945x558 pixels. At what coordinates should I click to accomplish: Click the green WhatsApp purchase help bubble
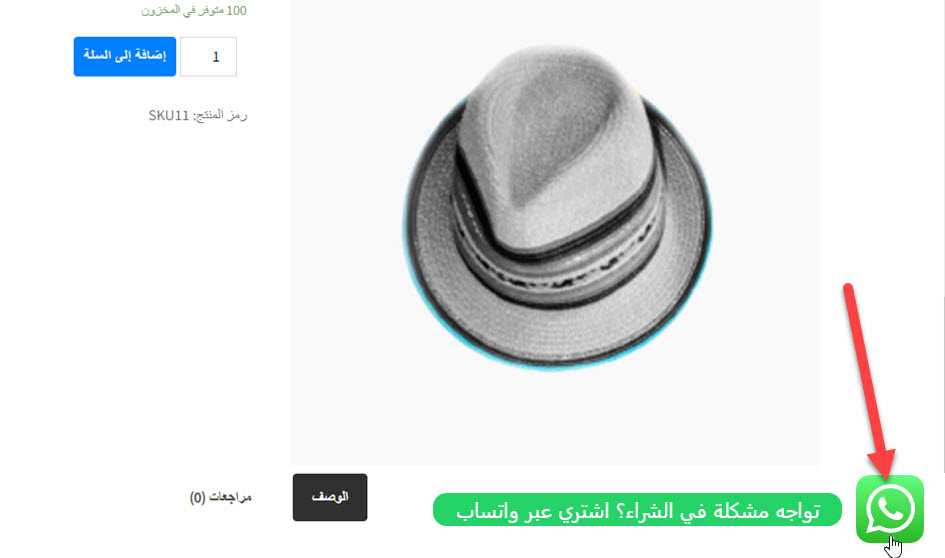pos(637,510)
